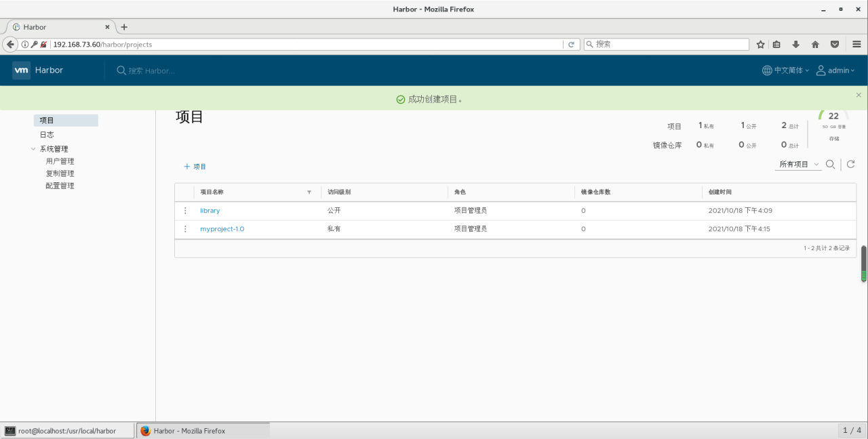
Task: Click the refresh icon to reload project list
Action: tap(851, 164)
